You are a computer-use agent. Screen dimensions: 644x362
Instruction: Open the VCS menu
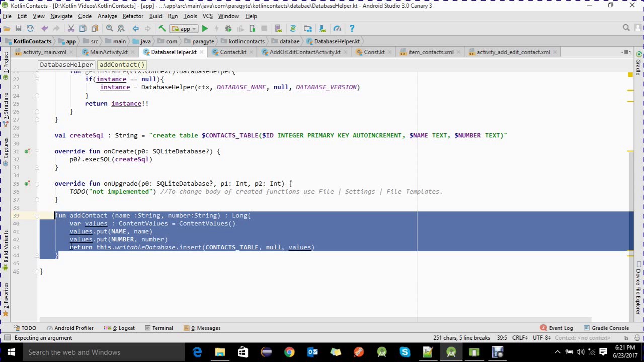pos(207,16)
